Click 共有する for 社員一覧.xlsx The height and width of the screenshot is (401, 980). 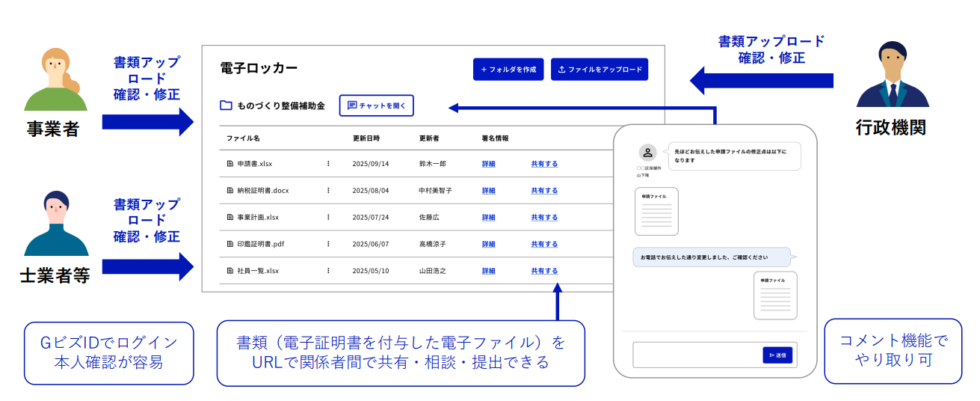544,271
